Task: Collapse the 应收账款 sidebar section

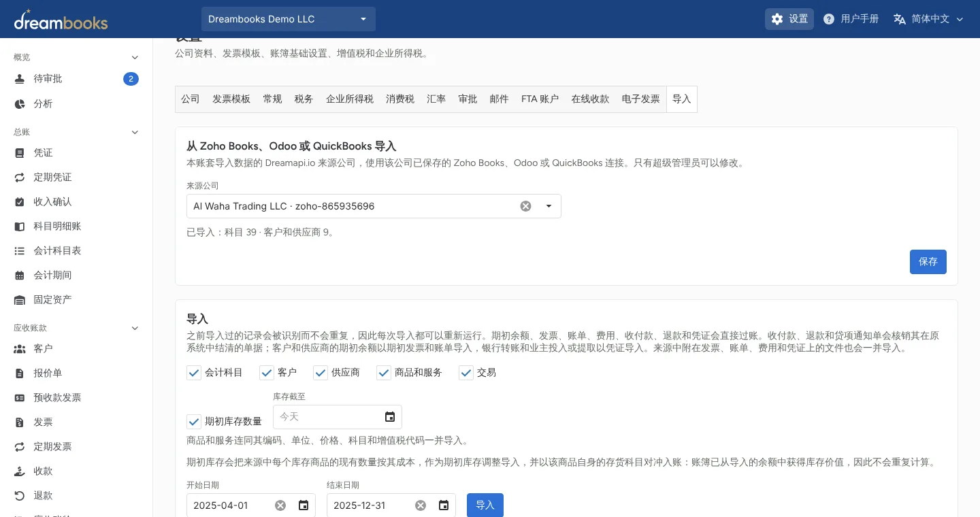Action: tap(135, 328)
